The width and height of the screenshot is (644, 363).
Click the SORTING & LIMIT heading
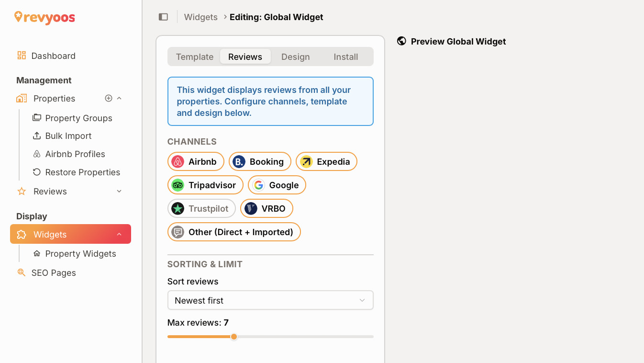click(205, 264)
